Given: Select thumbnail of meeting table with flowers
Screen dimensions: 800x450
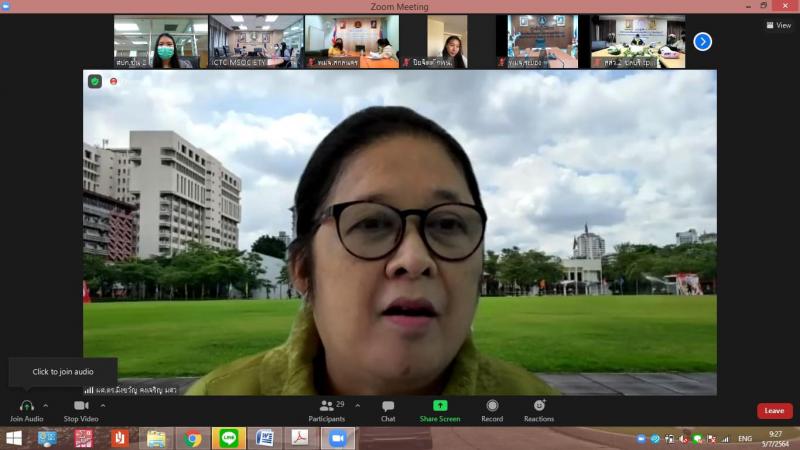Looking at the screenshot, I should click(638, 41).
